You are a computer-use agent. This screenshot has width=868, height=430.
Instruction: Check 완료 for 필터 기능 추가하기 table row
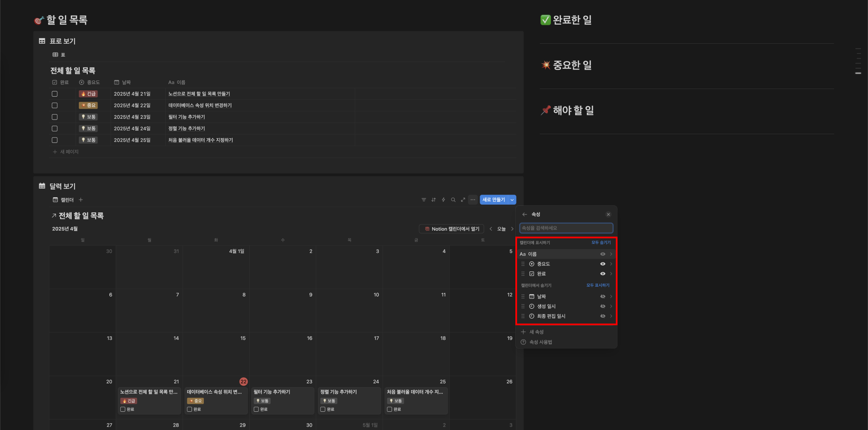click(55, 117)
